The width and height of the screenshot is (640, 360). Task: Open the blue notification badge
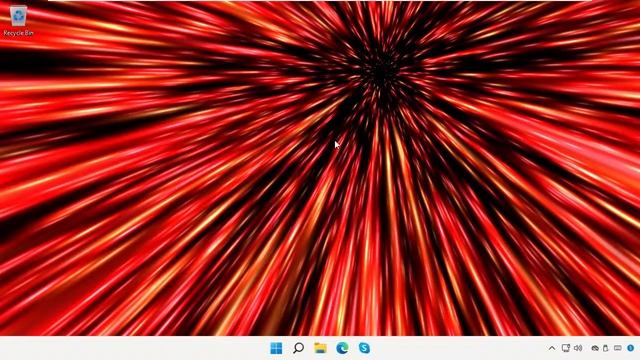coord(631,348)
